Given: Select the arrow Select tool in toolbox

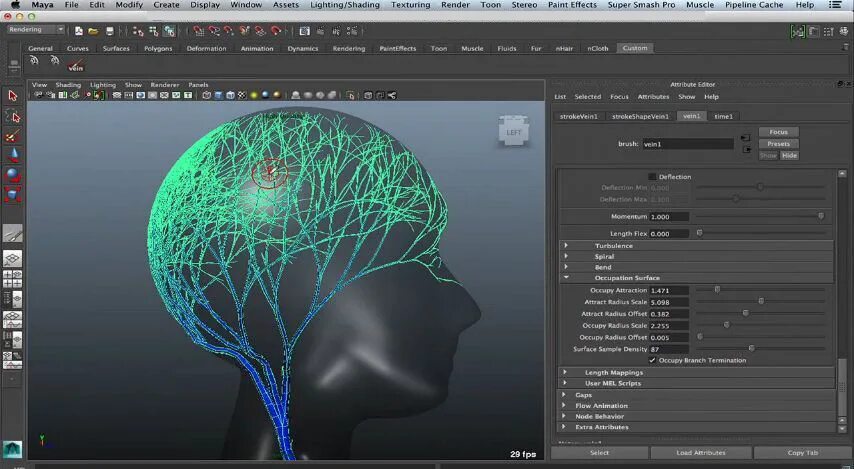Looking at the screenshot, I should pos(13,96).
